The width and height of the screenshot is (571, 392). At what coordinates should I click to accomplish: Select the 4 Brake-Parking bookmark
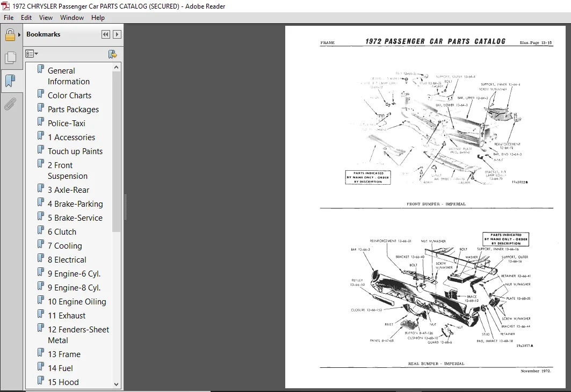75,204
